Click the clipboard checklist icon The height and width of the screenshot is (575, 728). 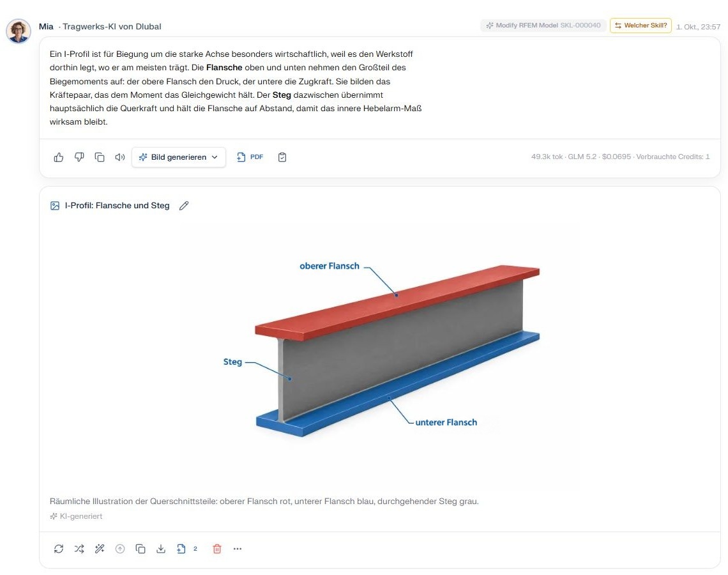(x=282, y=157)
